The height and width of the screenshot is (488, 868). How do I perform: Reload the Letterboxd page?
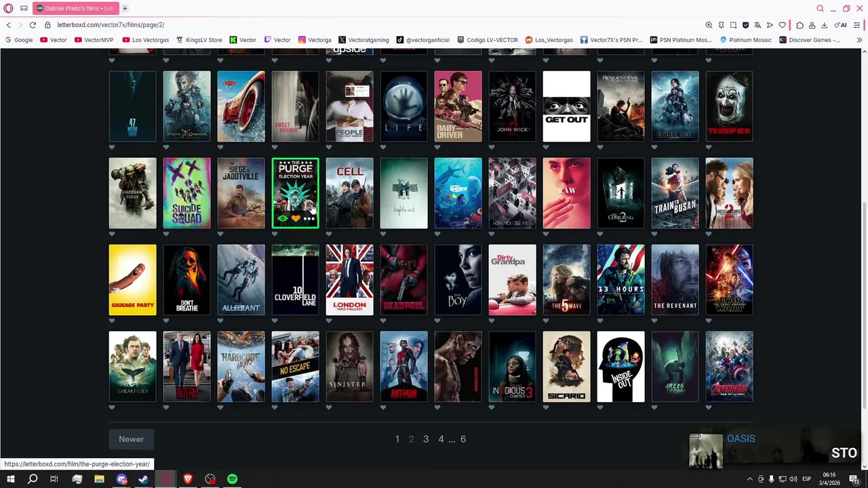(33, 25)
